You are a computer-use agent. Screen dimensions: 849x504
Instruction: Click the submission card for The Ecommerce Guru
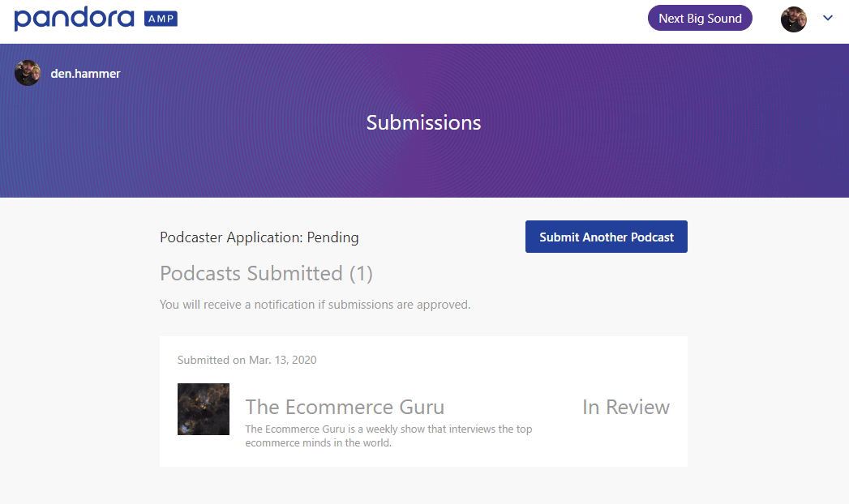[x=423, y=401]
